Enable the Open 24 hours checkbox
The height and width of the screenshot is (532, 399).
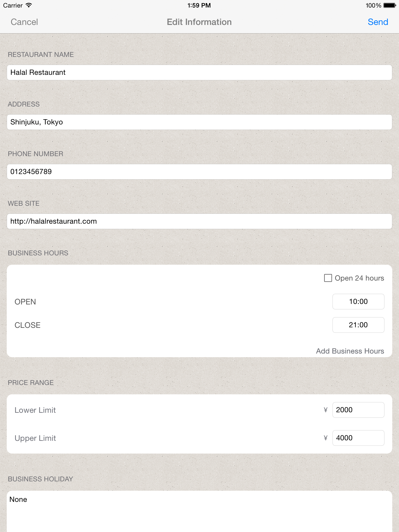coord(328,278)
